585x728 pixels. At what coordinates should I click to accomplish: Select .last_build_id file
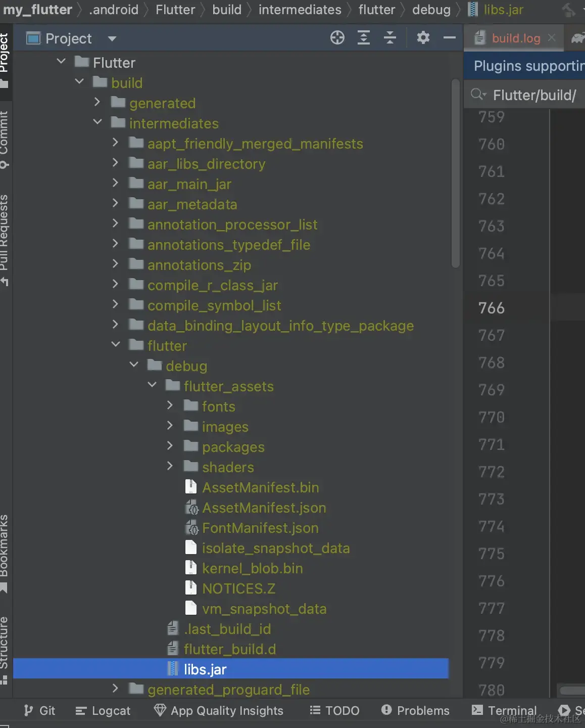point(227,629)
